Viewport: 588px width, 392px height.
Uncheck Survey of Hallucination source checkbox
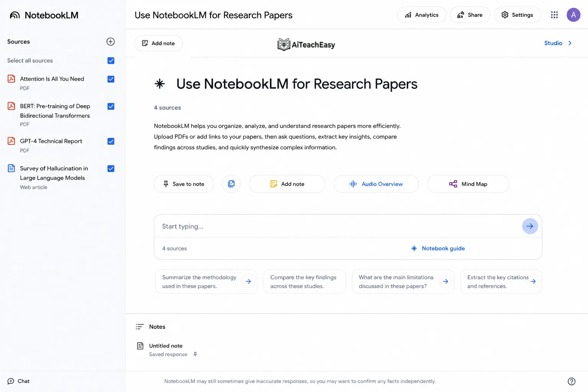[x=111, y=168]
